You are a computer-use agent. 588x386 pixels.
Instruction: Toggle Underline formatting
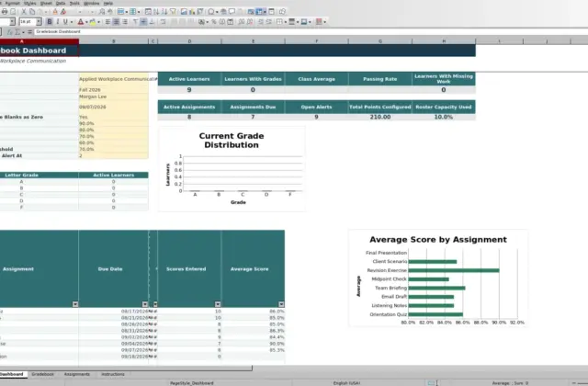65,22
